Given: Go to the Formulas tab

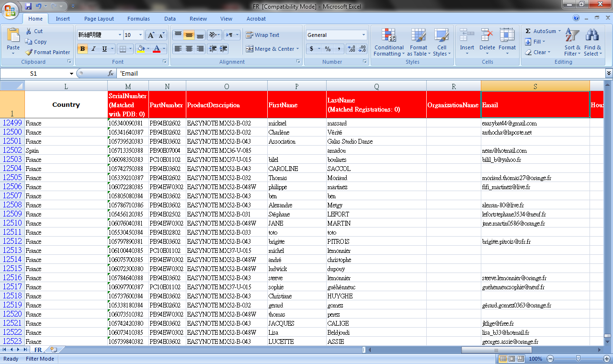Looking at the screenshot, I should point(138,19).
